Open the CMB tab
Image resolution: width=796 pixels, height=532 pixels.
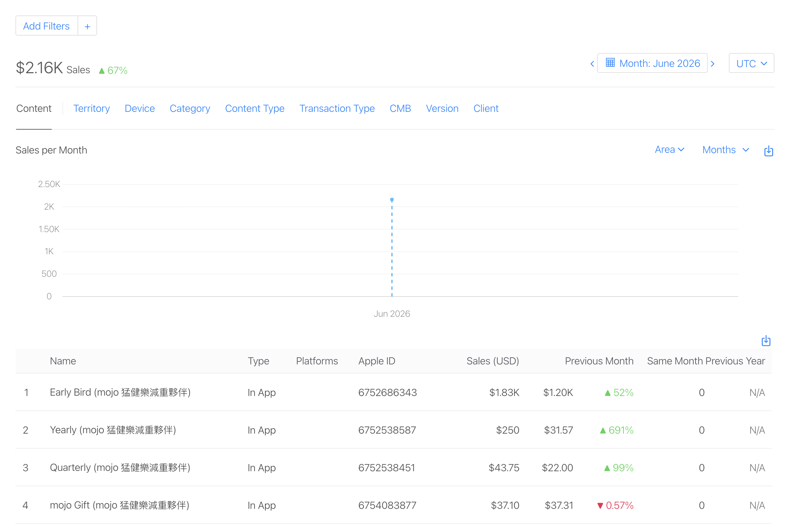[x=400, y=108]
